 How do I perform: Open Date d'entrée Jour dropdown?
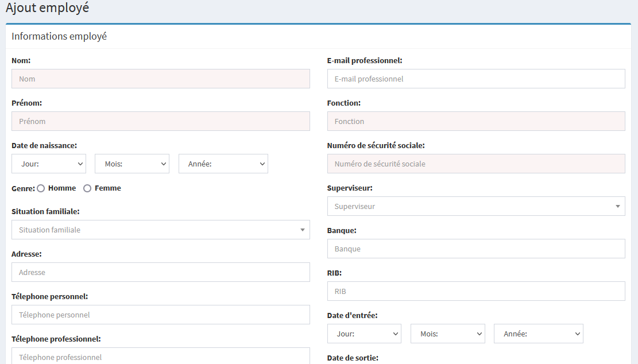pyautogui.click(x=364, y=334)
